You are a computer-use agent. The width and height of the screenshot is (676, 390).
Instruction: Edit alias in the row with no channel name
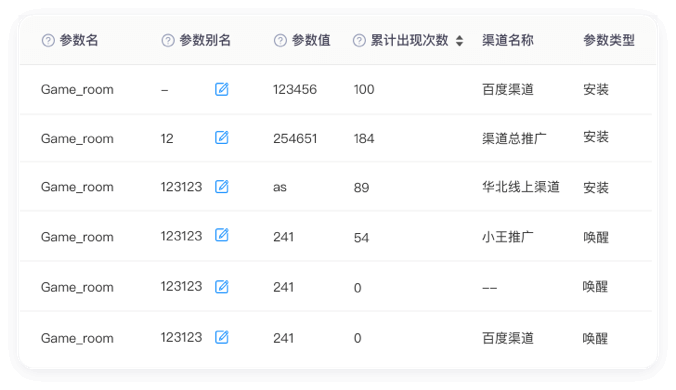222,287
